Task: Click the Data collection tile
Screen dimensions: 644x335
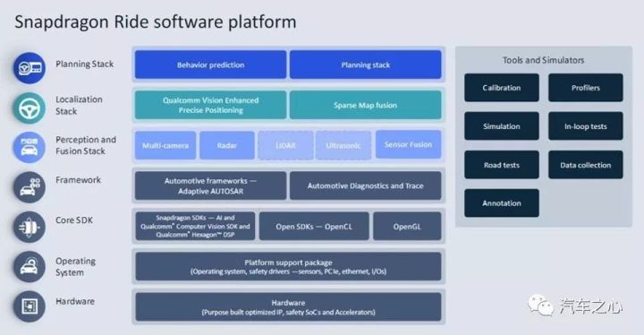Action: point(585,165)
